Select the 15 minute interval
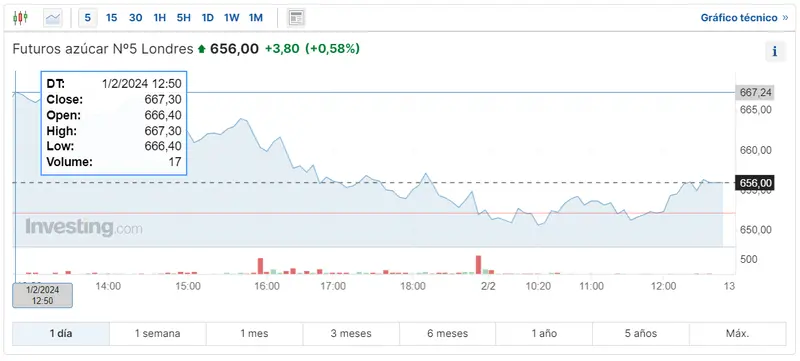 click(x=111, y=18)
